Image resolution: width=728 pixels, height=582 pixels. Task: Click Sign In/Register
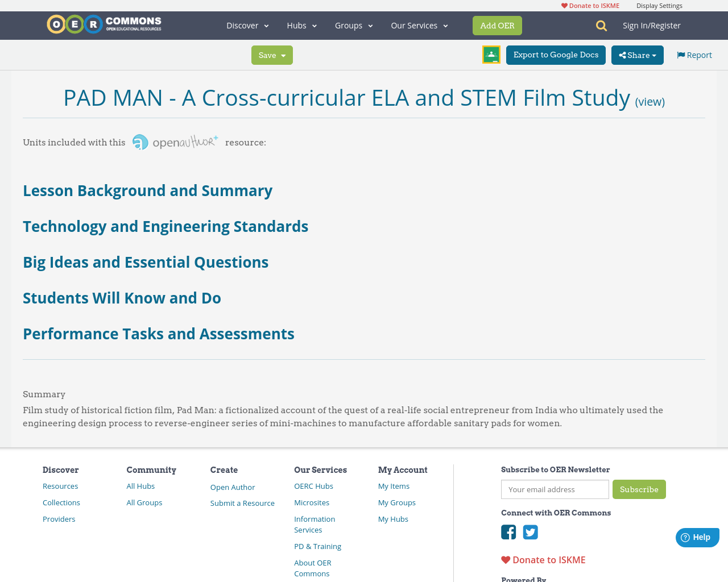(652, 25)
